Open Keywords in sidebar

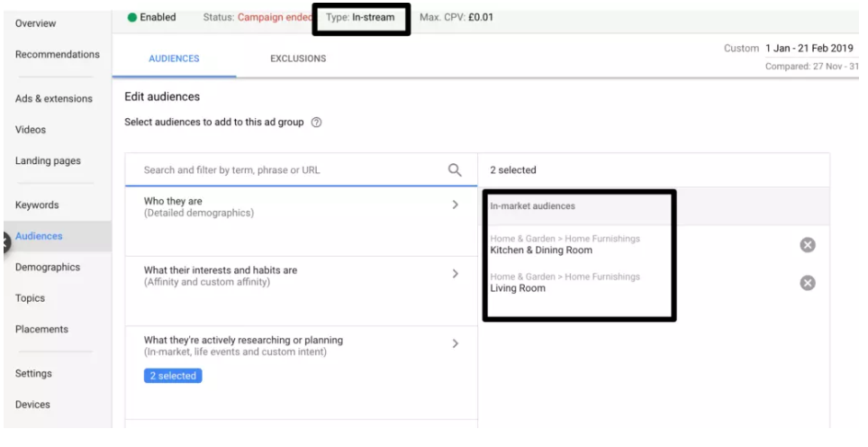tap(37, 205)
